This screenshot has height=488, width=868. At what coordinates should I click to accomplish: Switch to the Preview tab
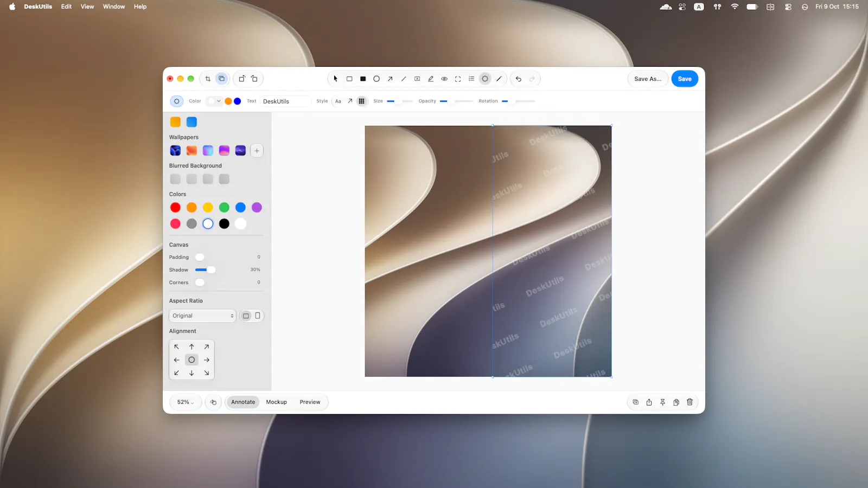click(310, 402)
